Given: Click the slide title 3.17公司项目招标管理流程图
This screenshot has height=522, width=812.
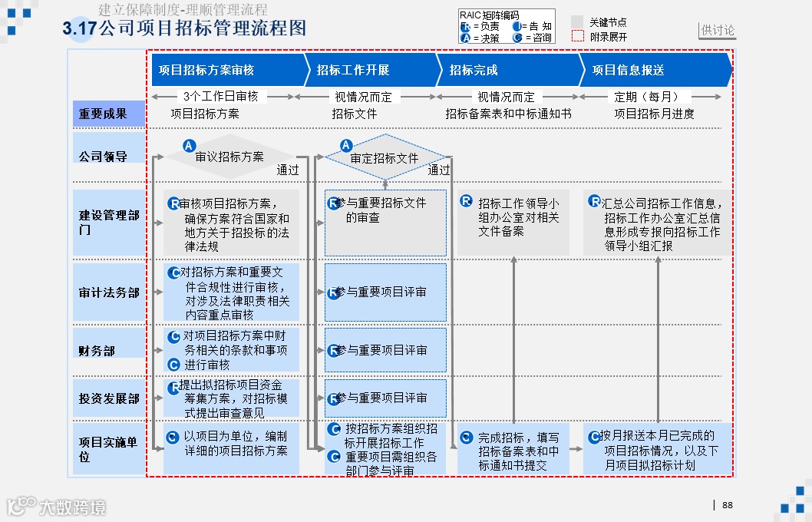Looking at the screenshot, I should coord(184,28).
